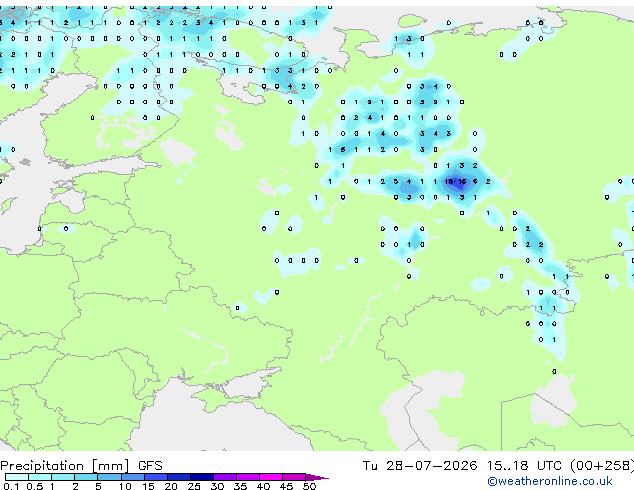
Task: Click the 45–50 mm legend color box
Action: click(294, 477)
